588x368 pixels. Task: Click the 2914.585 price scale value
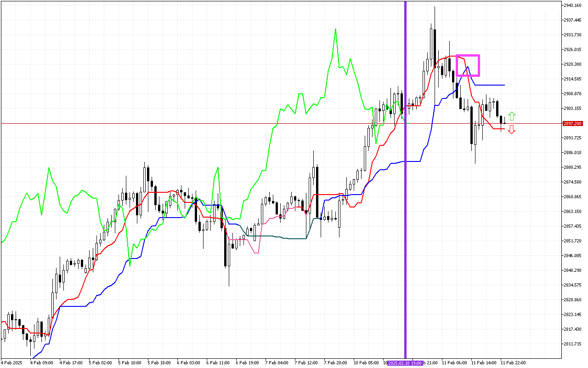(x=572, y=79)
